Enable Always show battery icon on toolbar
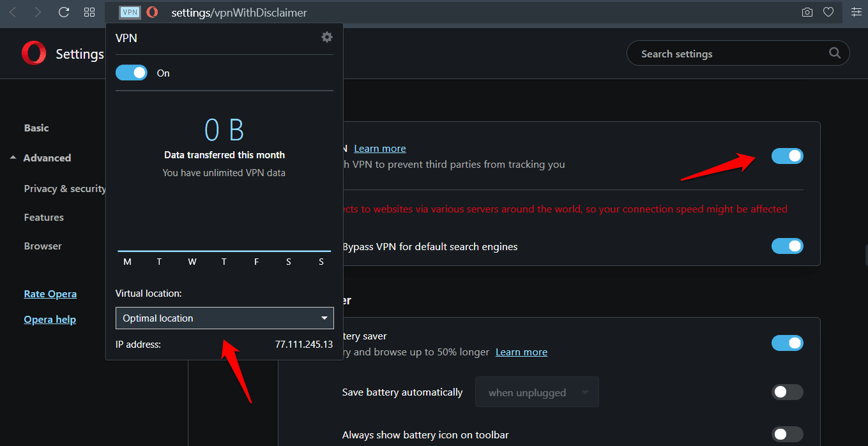The image size is (868, 446). coord(787,434)
